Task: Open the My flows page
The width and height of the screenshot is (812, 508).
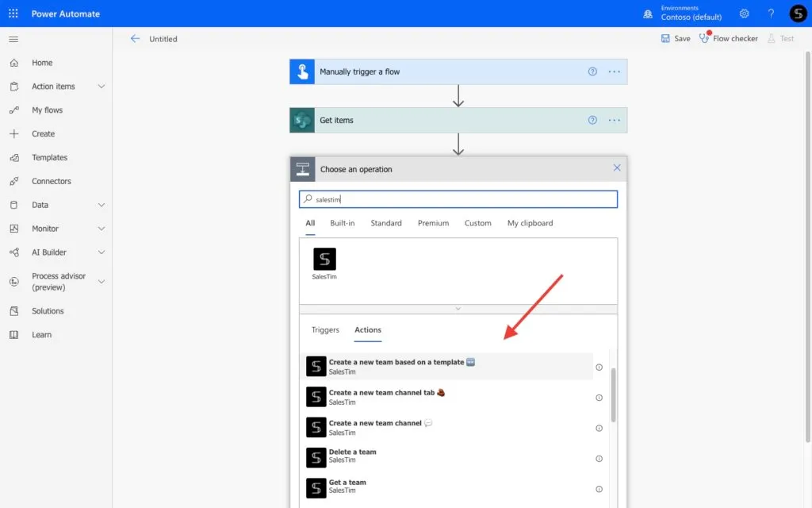Action: click(47, 110)
